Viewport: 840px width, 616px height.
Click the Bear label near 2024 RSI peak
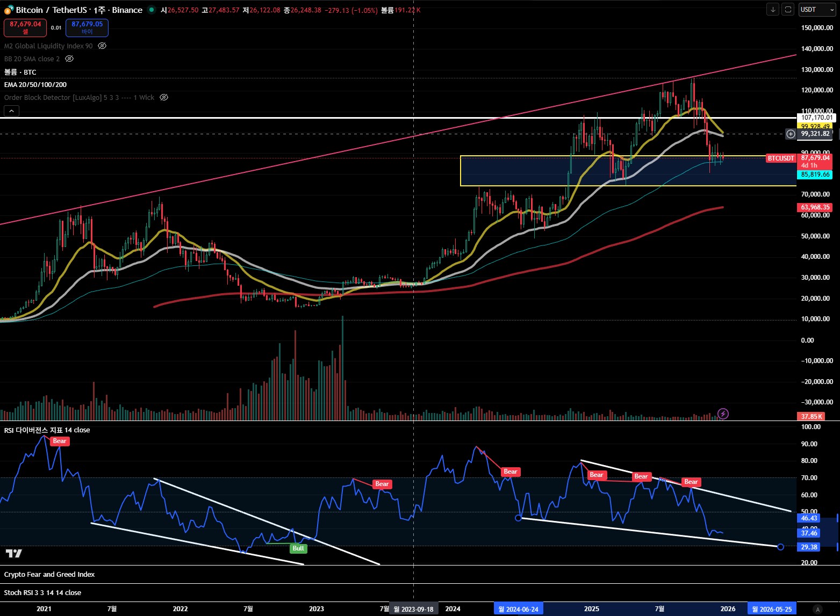click(x=511, y=472)
